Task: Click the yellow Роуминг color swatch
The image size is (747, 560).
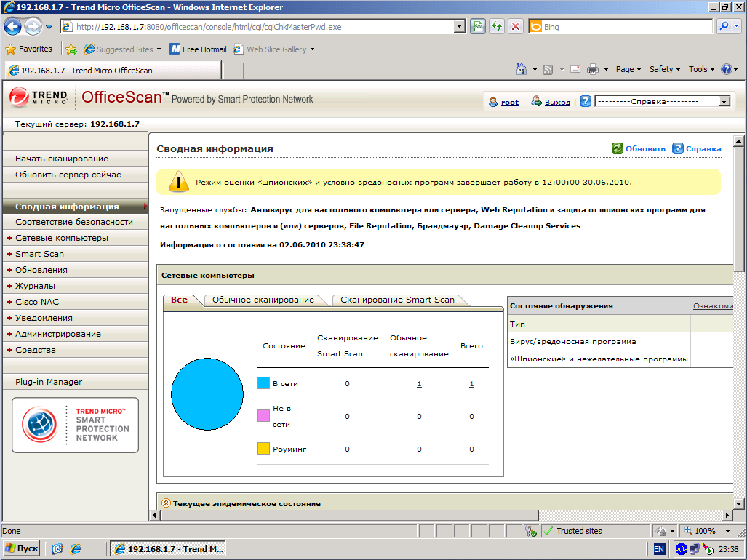Action: click(x=263, y=448)
